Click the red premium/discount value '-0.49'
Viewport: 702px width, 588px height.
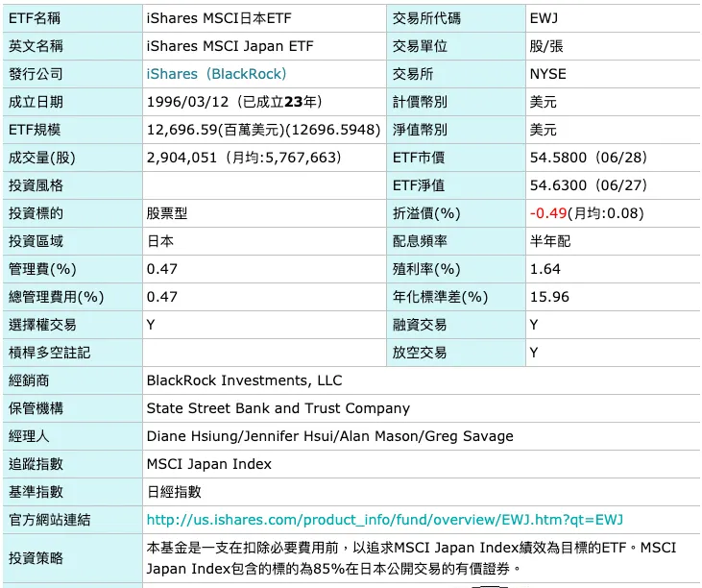[x=548, y=213]
